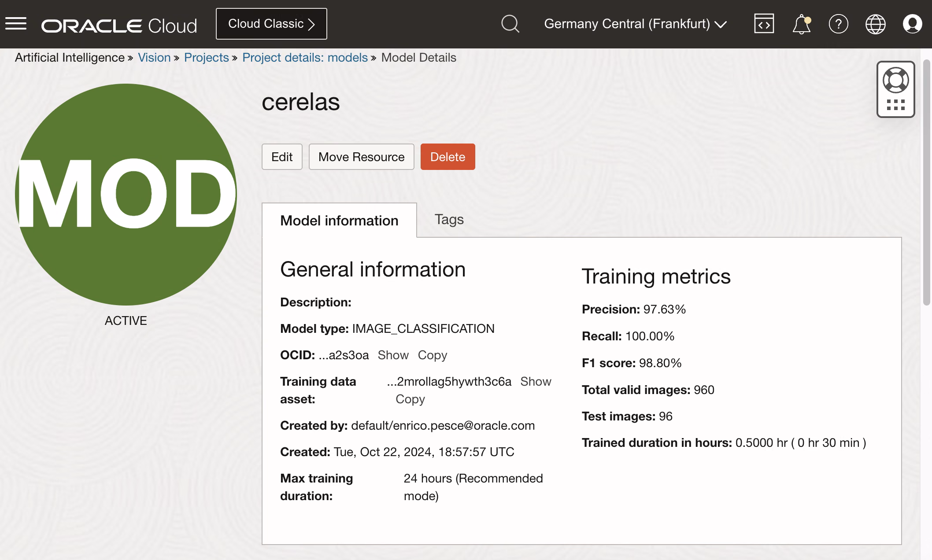Open the language globe icon

[x=876, y=24]
